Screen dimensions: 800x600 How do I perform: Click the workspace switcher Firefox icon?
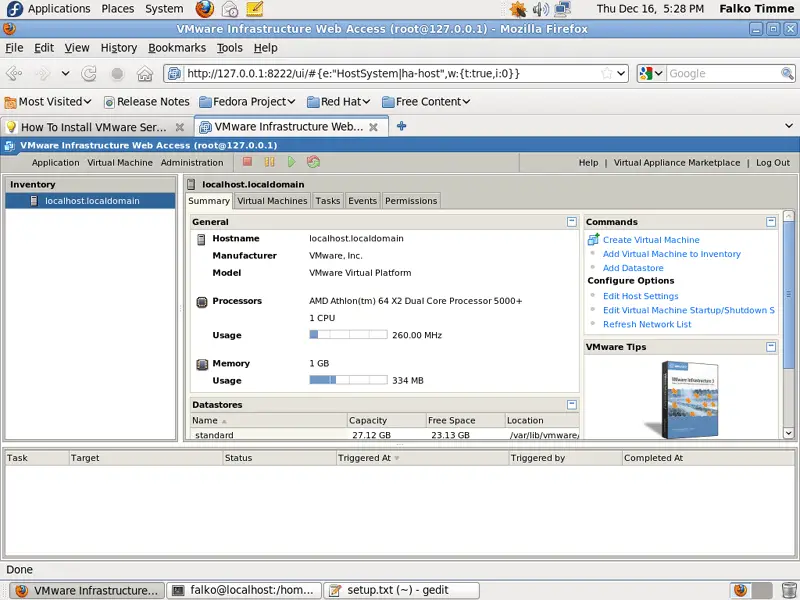click(x=740, y=590)
